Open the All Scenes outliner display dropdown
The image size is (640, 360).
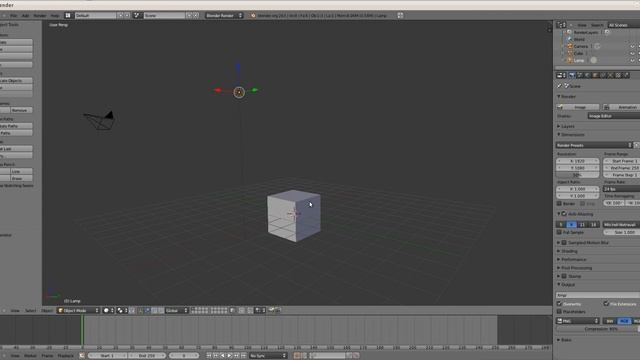[623, 25]
